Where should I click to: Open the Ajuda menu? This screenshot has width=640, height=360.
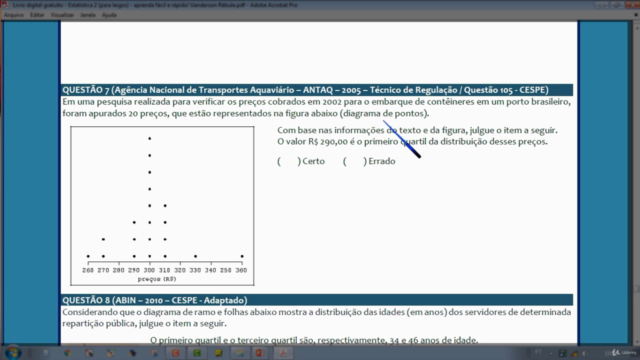(x=109, y=15)
